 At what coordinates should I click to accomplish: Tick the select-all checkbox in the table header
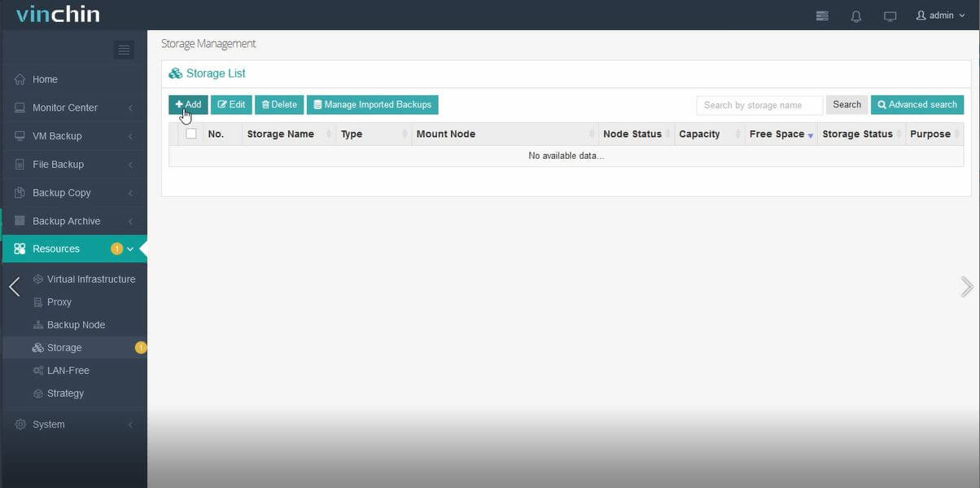tap(190, 134)
